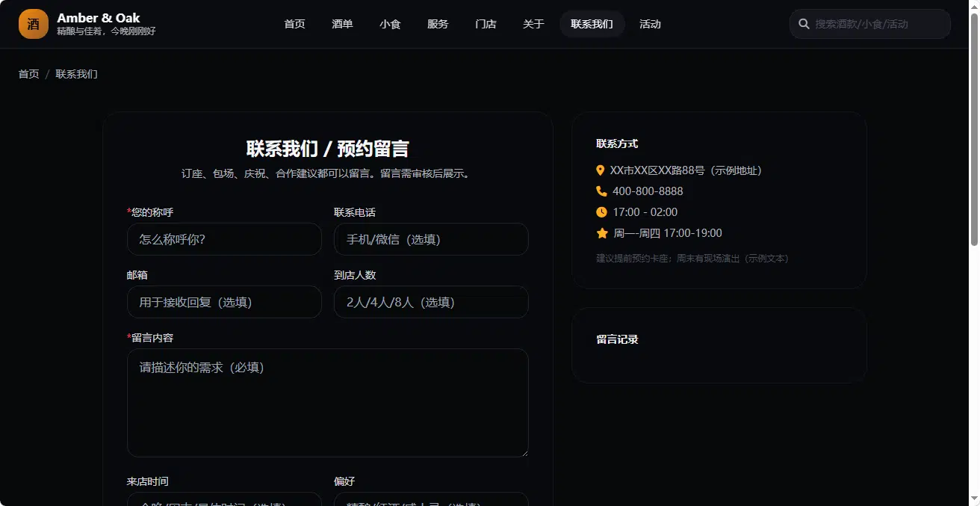Click the 联系电话 input field
Screen dimensions: 980x506
(x=431, y=239)
